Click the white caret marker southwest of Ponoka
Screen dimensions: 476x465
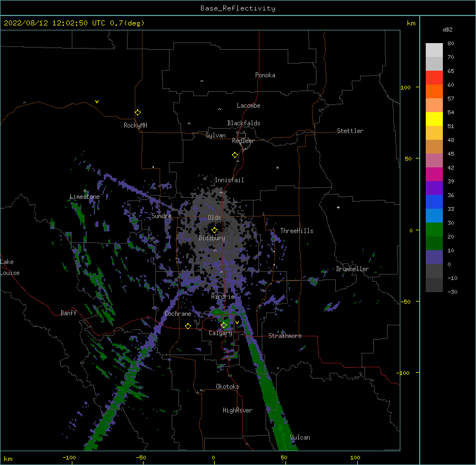[202, 81]
